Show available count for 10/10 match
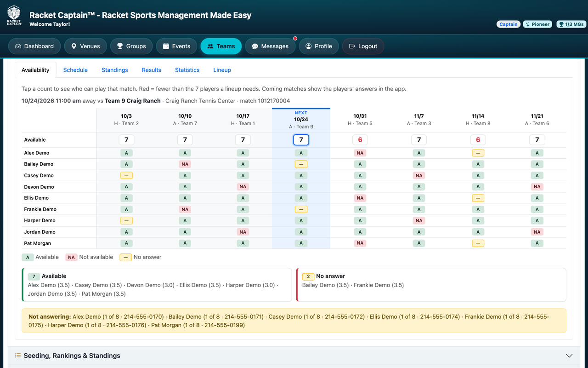 (185, 140)
